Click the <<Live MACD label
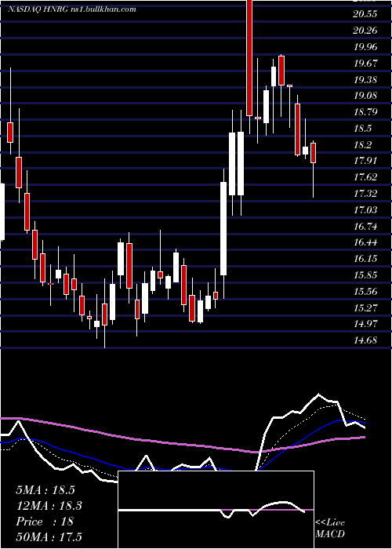Image resolution: width=392 pixels, height=549 pixels. click(x=330, y=529)
